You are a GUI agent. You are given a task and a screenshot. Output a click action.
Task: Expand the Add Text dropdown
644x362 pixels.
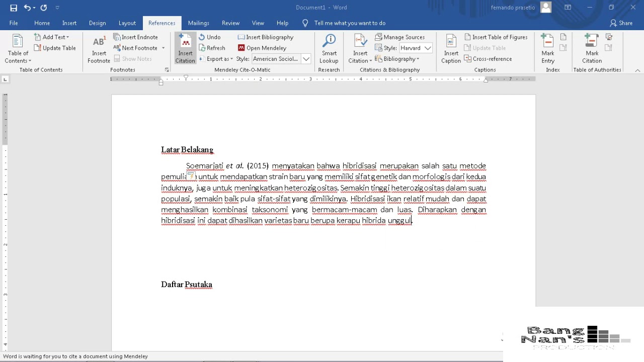coord(52,37)
